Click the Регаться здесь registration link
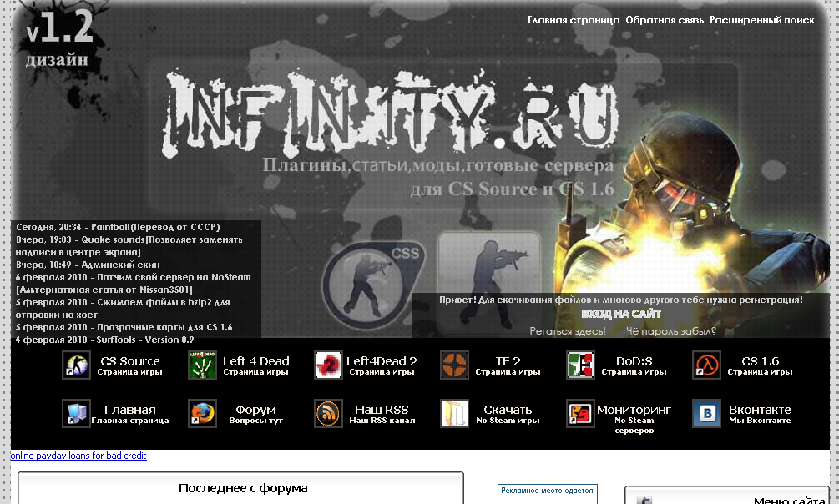The width and height of the screenshot is (839, 504). 568,331
